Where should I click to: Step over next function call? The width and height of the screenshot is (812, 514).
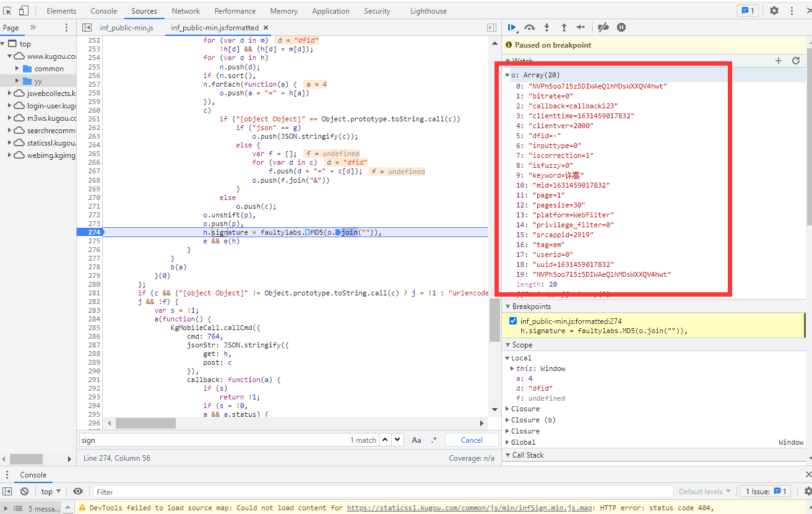pos(530,27)
